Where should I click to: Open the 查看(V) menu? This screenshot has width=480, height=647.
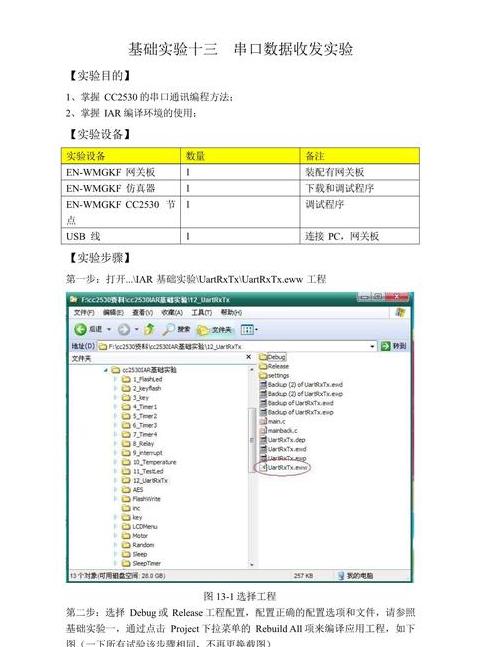tap(142, 312)
